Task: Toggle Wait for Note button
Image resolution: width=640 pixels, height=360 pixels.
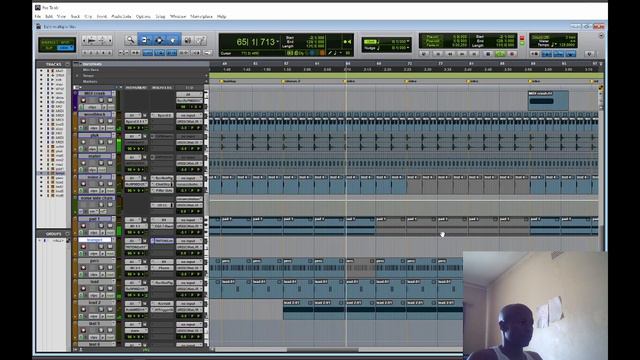Action: tap(534, 54)
